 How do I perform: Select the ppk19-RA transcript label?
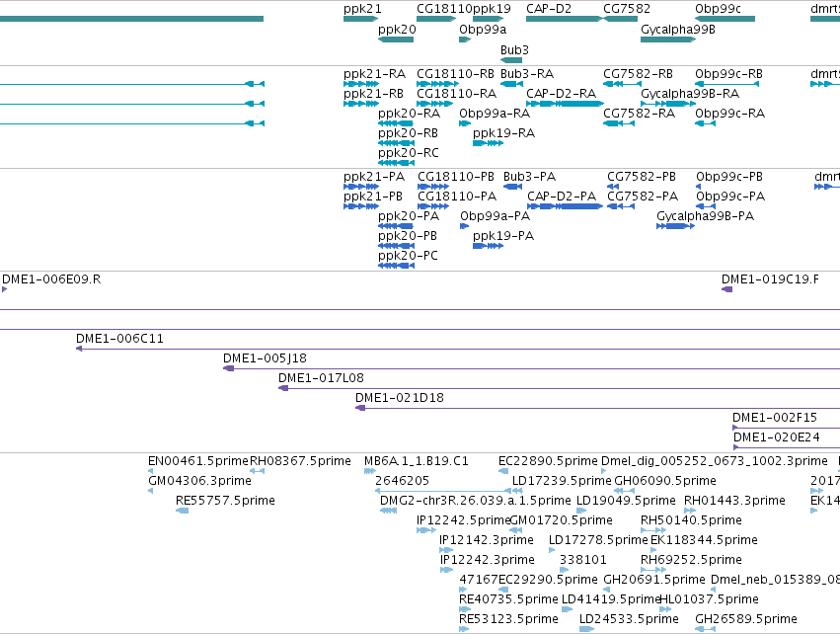click(503, 133)
